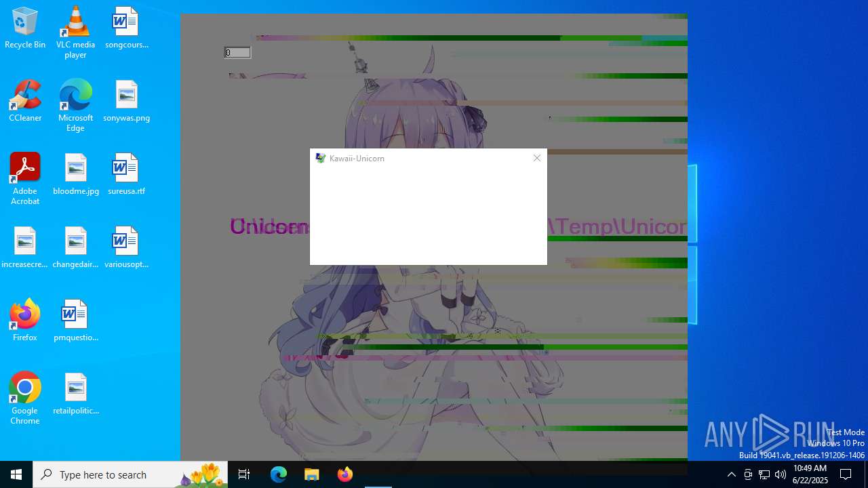Open the Recycle Bin desktop icon
868x488 pixels.
click(25, 28)
